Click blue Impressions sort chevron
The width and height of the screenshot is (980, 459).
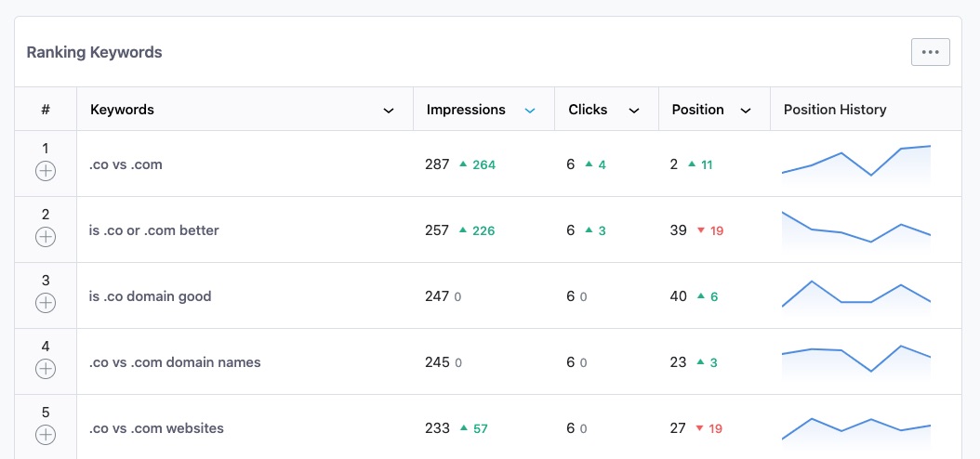pyautogui.click(x=530, y=111)
